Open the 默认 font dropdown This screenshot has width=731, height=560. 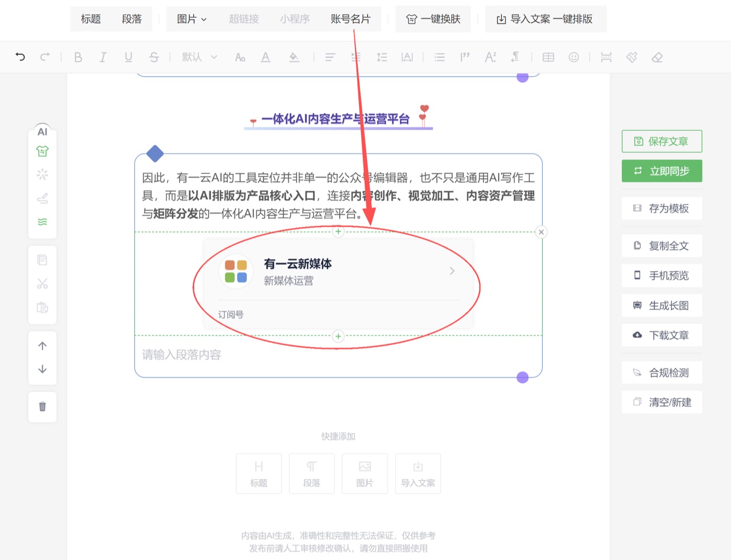(x=199, y=57)
